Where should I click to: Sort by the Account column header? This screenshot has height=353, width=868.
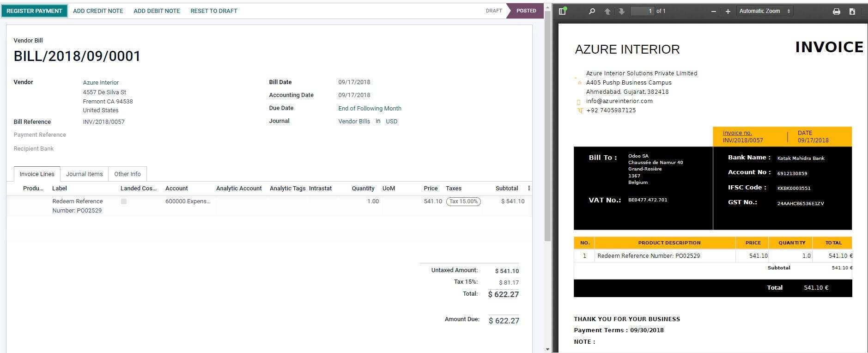[x=176, y=189]
